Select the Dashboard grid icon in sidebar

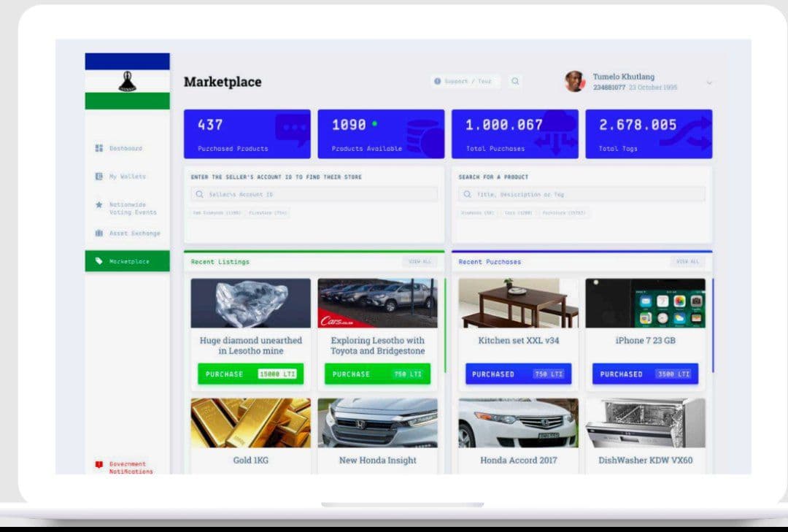pos(98,148)
